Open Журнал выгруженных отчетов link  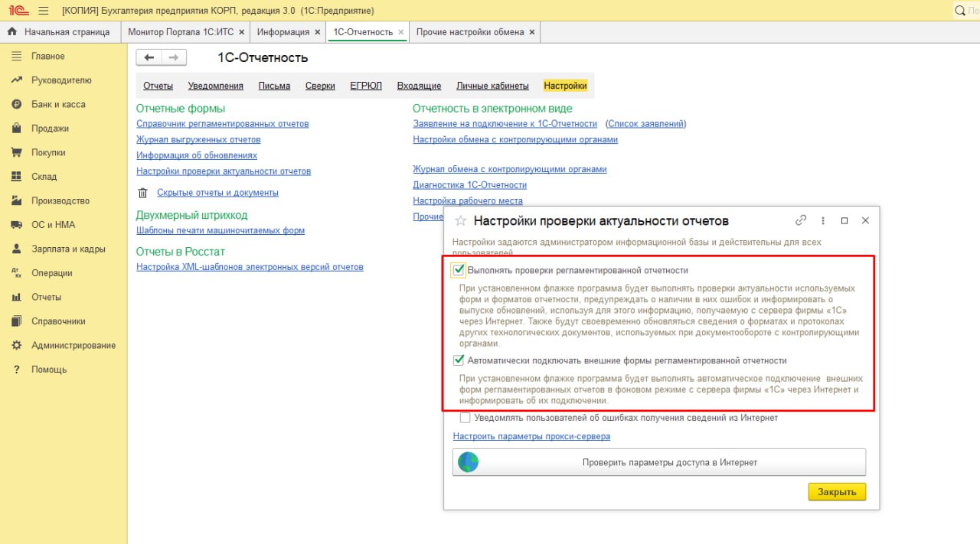pos(198,140)
